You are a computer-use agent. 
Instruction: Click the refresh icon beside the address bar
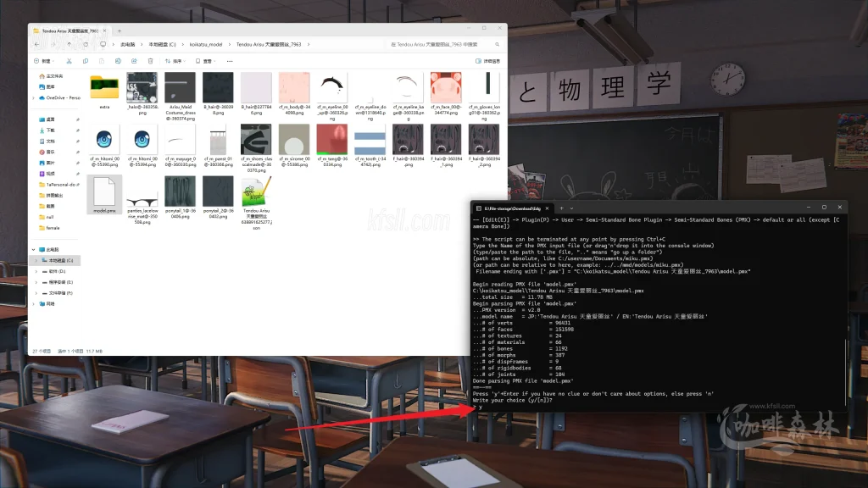click(x=85, y=44)
